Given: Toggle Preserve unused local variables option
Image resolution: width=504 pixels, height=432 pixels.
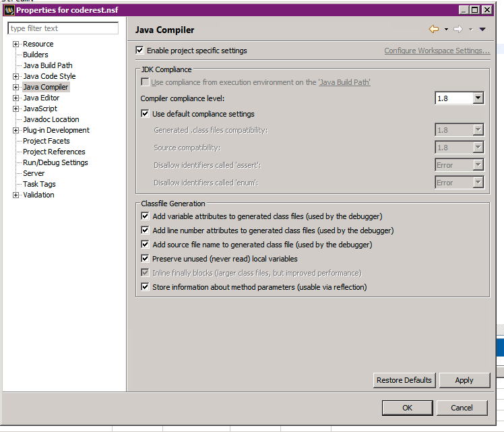Looking at the screenshot, I should [x=145, y=259].
